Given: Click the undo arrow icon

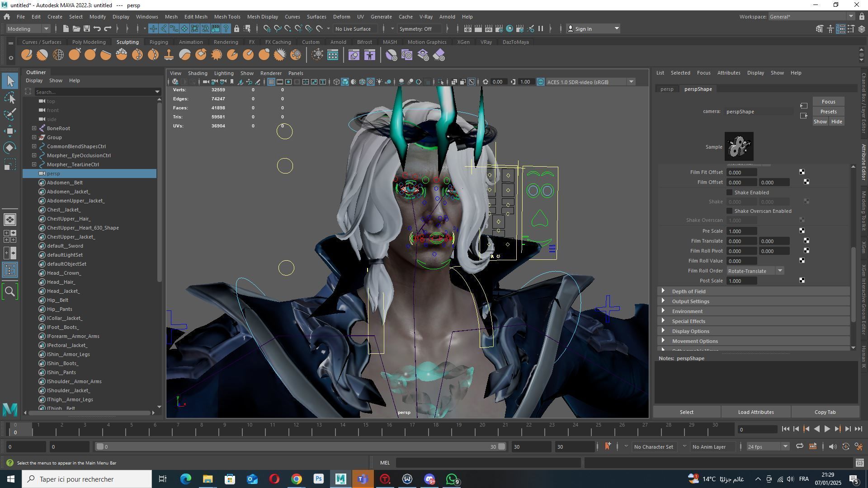Looking at the screenshot, I should [x=97, y=29].
